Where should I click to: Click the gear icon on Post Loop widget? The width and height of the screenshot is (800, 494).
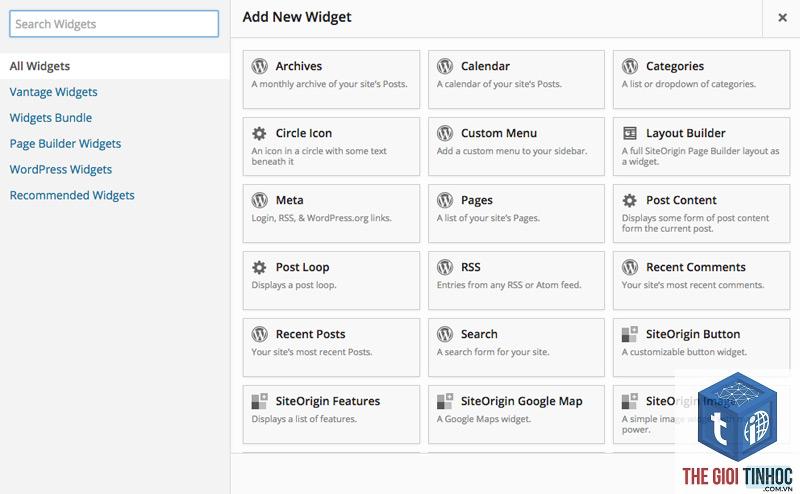(259, 267)
